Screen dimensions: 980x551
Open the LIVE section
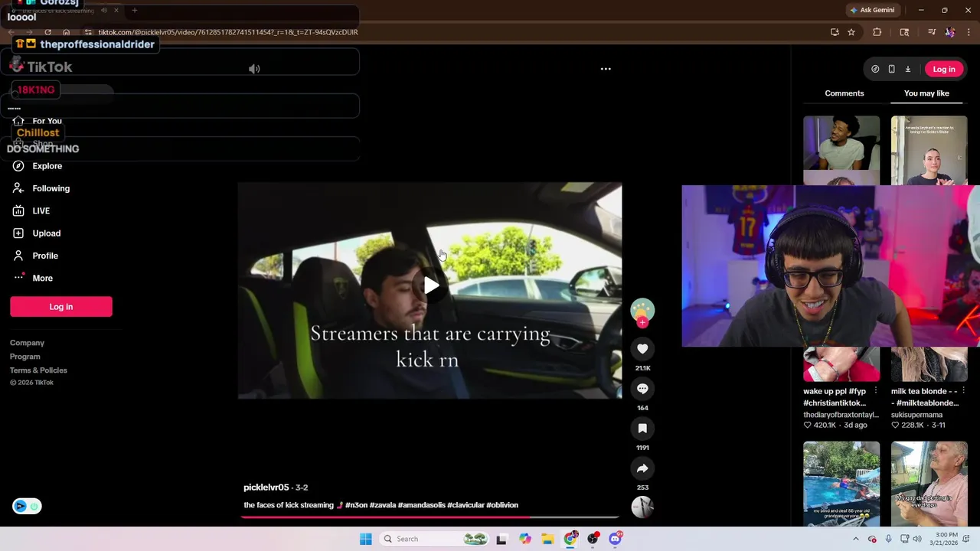coord(41,210)
